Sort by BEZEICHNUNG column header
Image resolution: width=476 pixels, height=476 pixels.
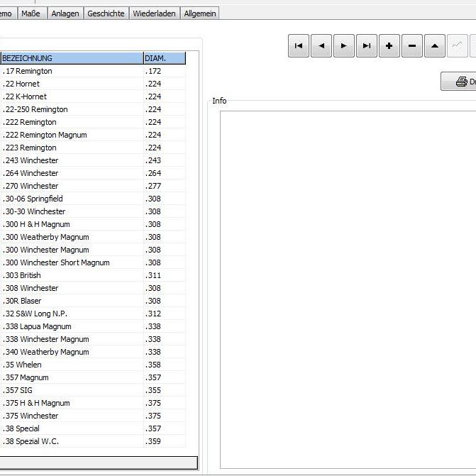tap(72, 58)
